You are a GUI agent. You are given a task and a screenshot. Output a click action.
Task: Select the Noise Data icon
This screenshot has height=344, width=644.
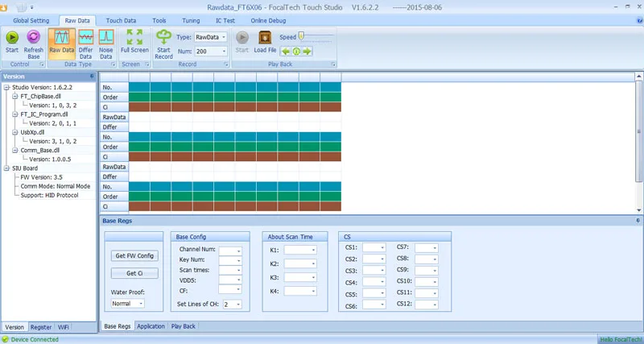[106, 37]
